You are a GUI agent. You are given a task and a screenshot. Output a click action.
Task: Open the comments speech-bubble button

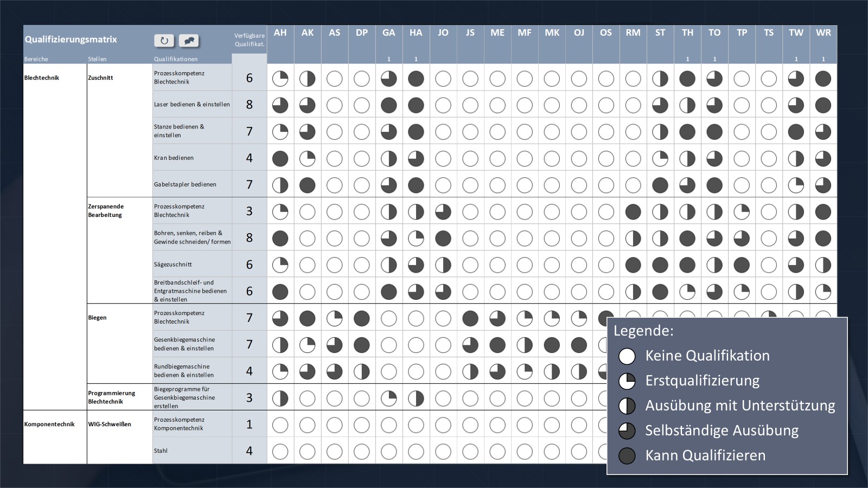point(189,41)
